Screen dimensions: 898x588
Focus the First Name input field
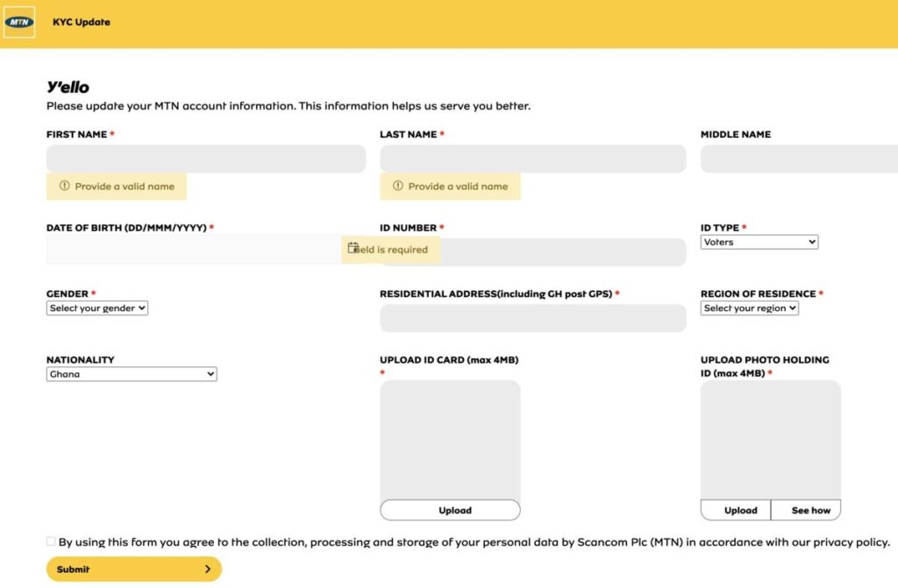click(206, 159)
